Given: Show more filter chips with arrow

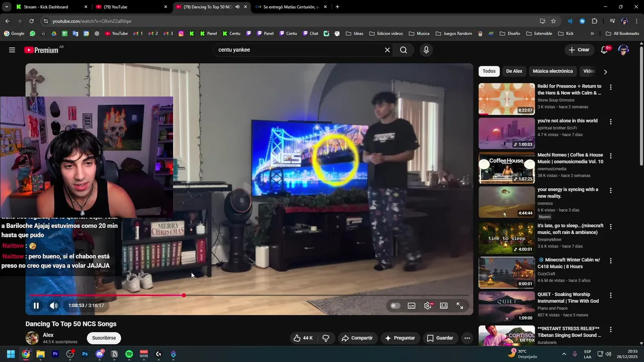Looking at the screenshot, I should pos(605,71).
